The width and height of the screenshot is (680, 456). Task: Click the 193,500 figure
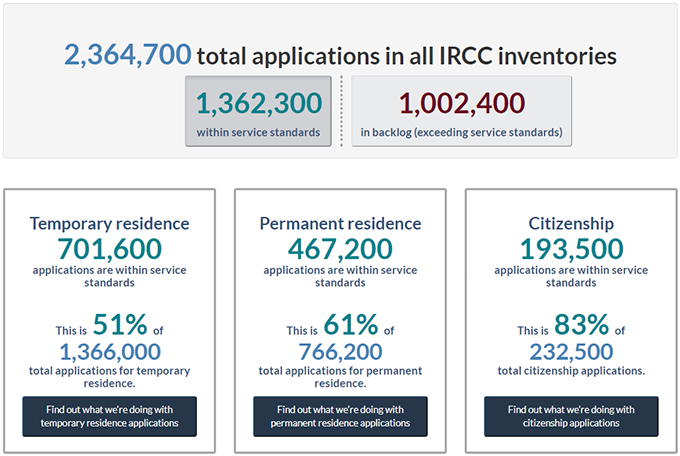[x=571, y=249]
